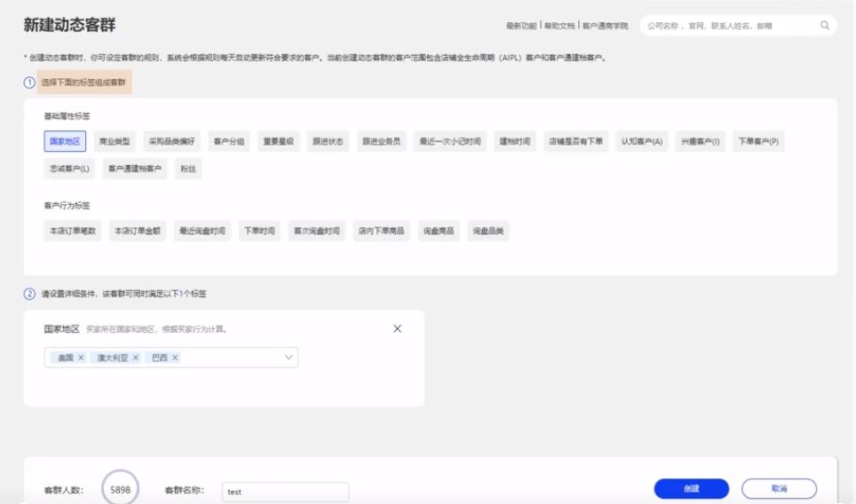The image size is (856, 504).
Task: Click the blue 创建 button
Action: click(691, 489)
